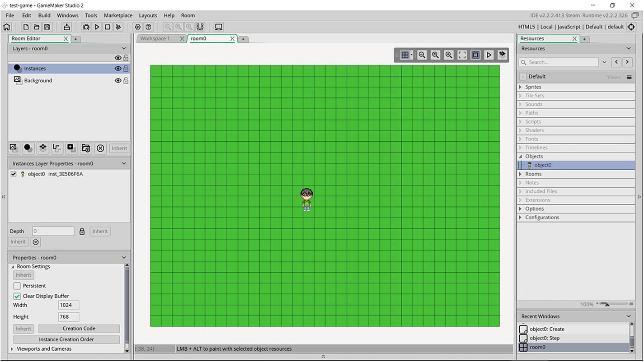Toggle visibility of all layers
This screenshot has height=362, width=644.
(x=118, y=58)
